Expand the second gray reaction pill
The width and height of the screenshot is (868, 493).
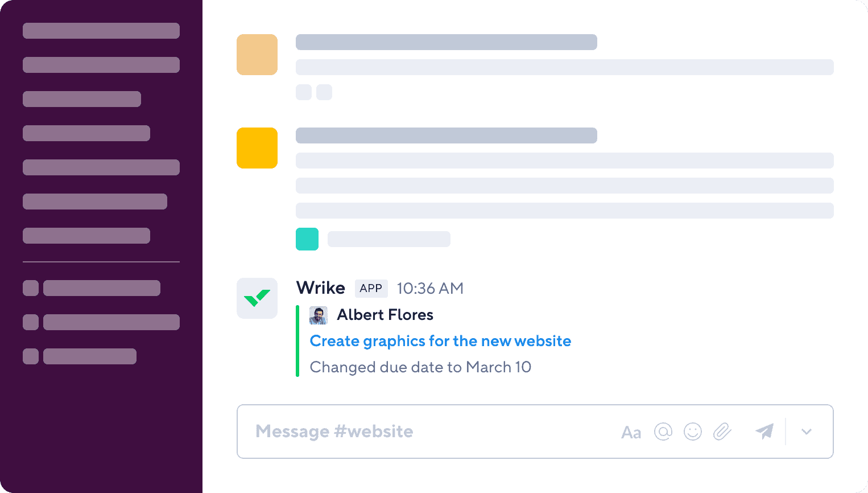pyautogui.click(x=324, y=92)
